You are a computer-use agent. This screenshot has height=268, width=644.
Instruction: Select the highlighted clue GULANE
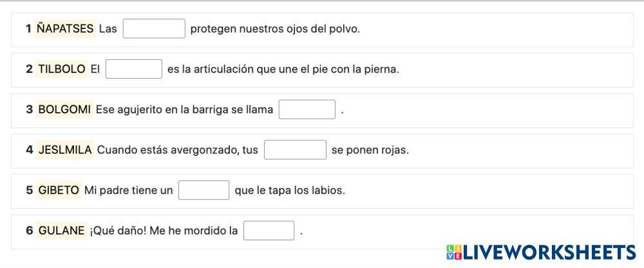coord(62,231)
